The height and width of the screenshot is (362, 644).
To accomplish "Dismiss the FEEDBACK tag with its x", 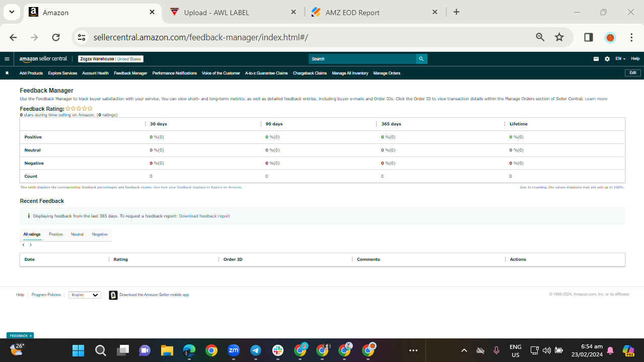I will click(x=31, y=336).
